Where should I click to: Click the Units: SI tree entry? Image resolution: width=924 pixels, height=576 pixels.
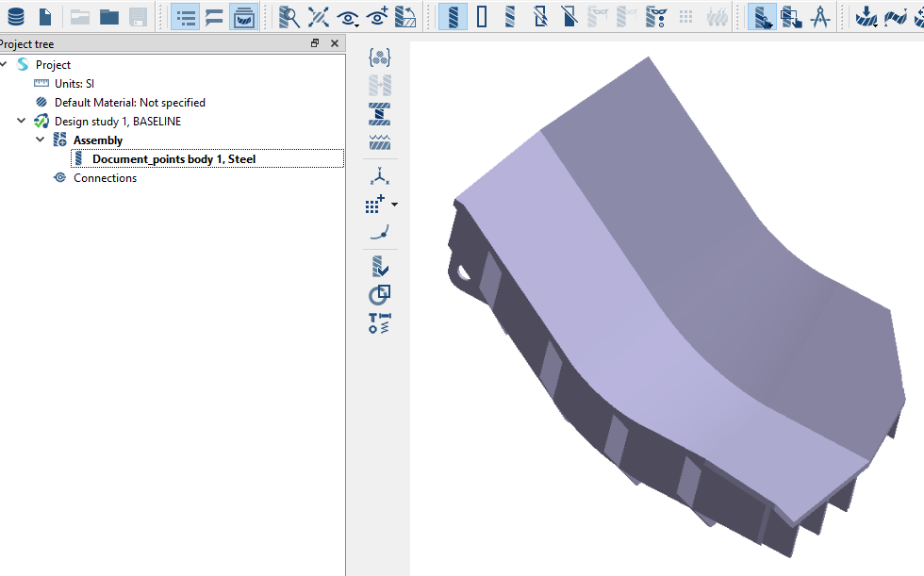pyautogui.click(x=74, y=84)
